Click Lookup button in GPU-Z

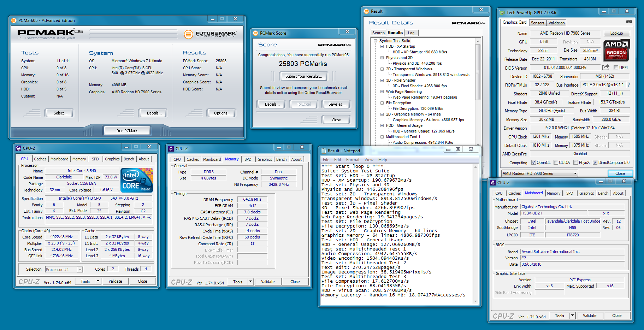(616, 33)
